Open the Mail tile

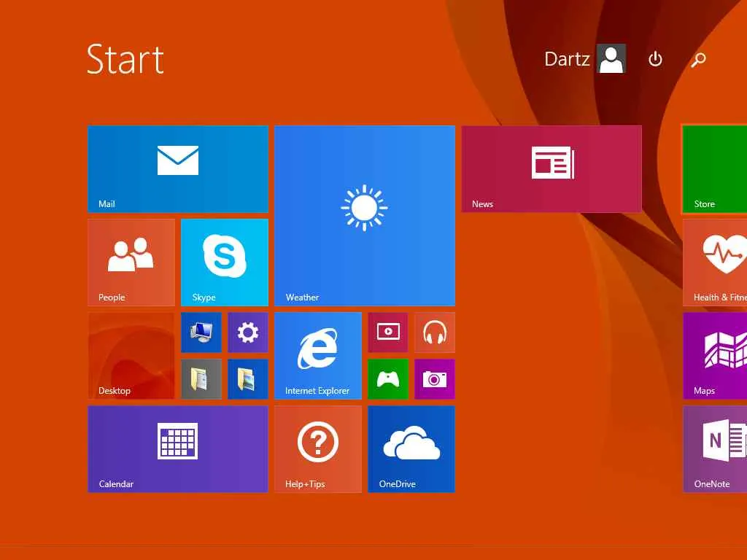(178, 169)
